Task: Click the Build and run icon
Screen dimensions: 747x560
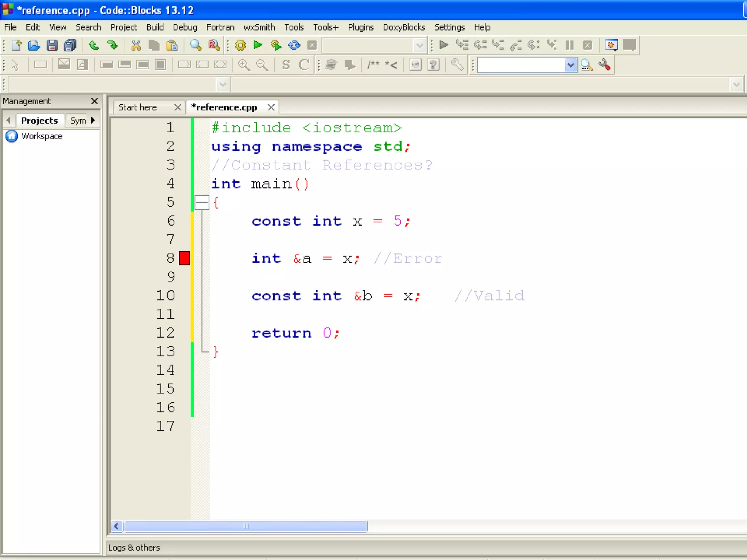Action: (x=276, y=45)
